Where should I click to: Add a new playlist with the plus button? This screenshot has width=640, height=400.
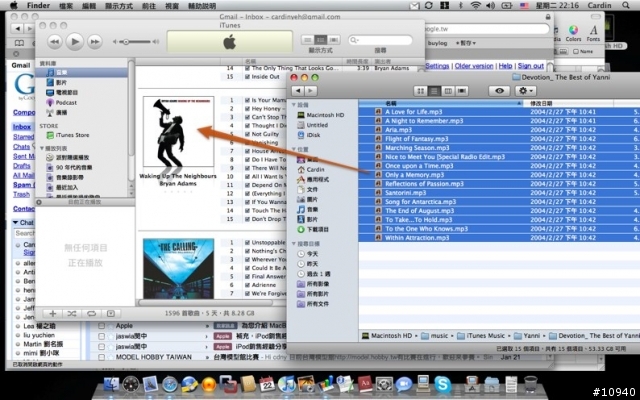click(53, 313)
